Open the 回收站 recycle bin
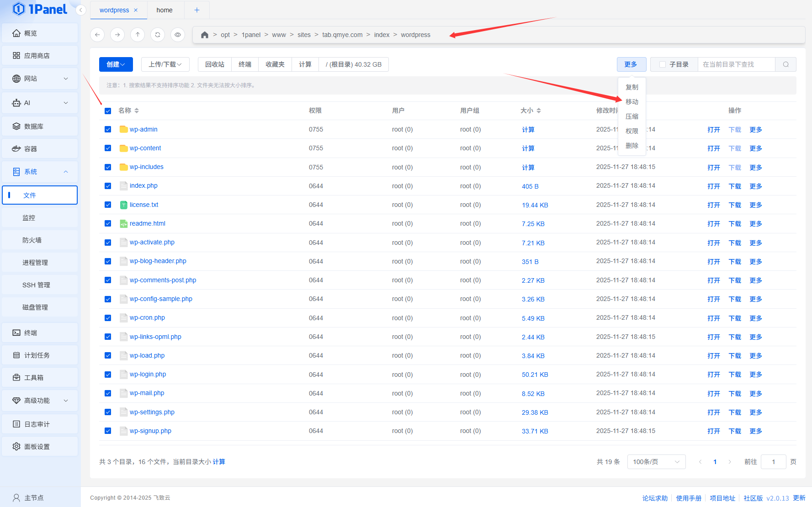The height and width of the screenshot is (507, 812). [x=215, y=64]
